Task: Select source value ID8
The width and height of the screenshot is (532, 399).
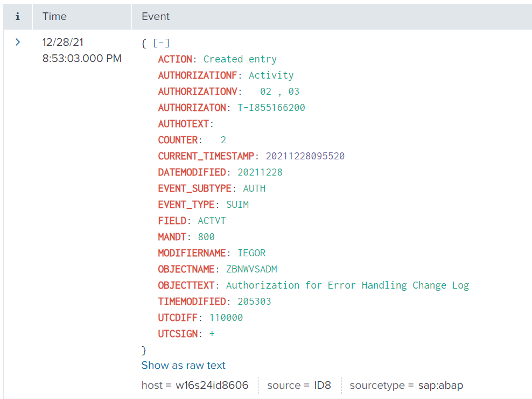Action: pyautogui.click(x=323, y=386)
